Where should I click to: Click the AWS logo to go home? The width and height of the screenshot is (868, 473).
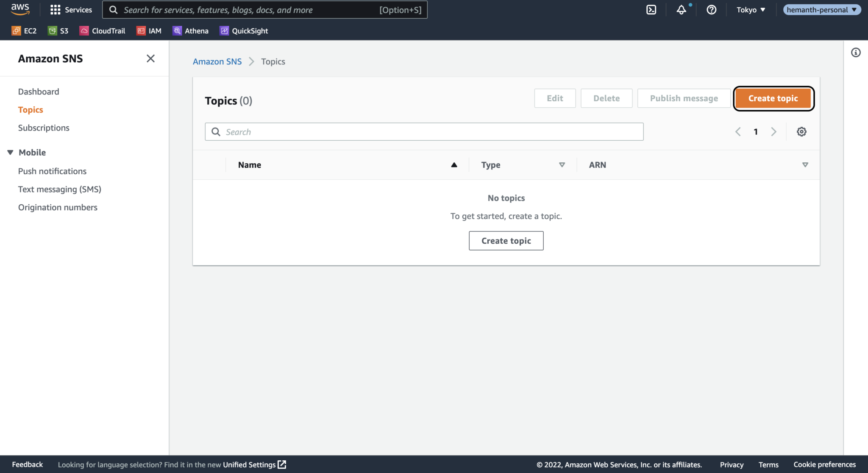19,9
